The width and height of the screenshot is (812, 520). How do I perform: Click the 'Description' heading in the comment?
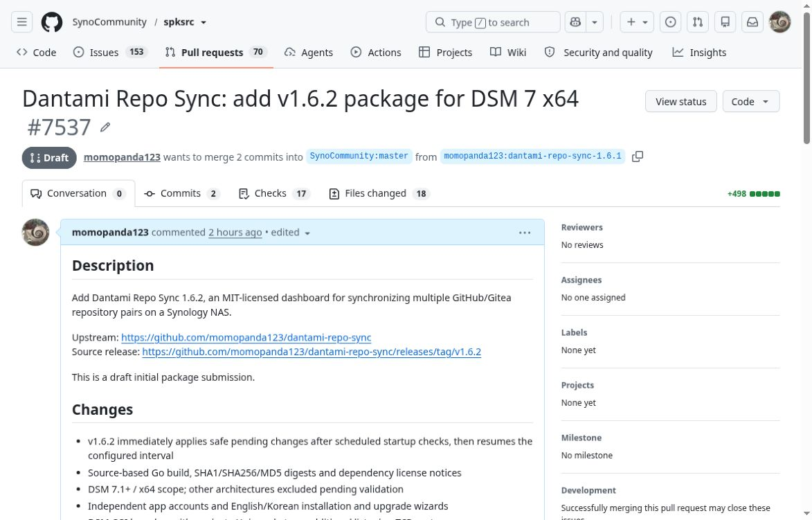pos(113,266)
